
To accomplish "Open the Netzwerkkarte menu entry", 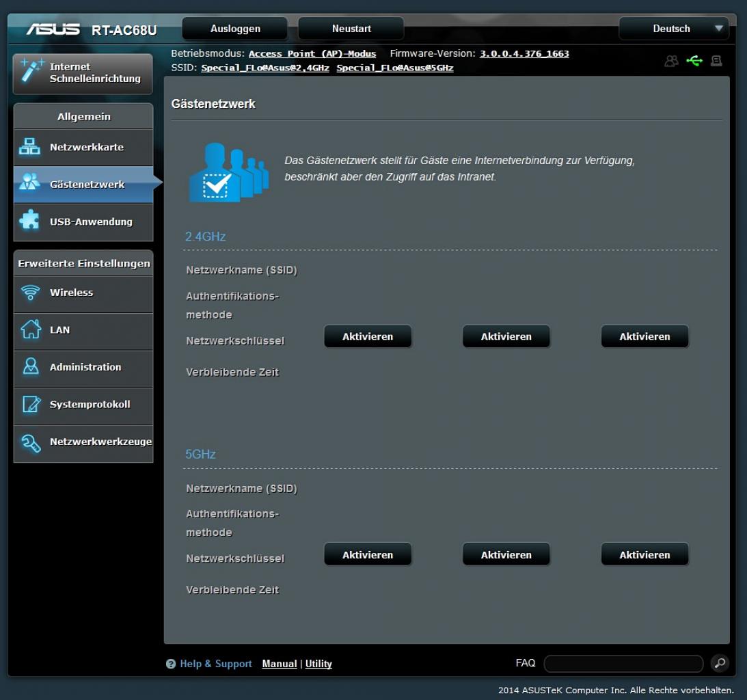I will coord(83,147).
